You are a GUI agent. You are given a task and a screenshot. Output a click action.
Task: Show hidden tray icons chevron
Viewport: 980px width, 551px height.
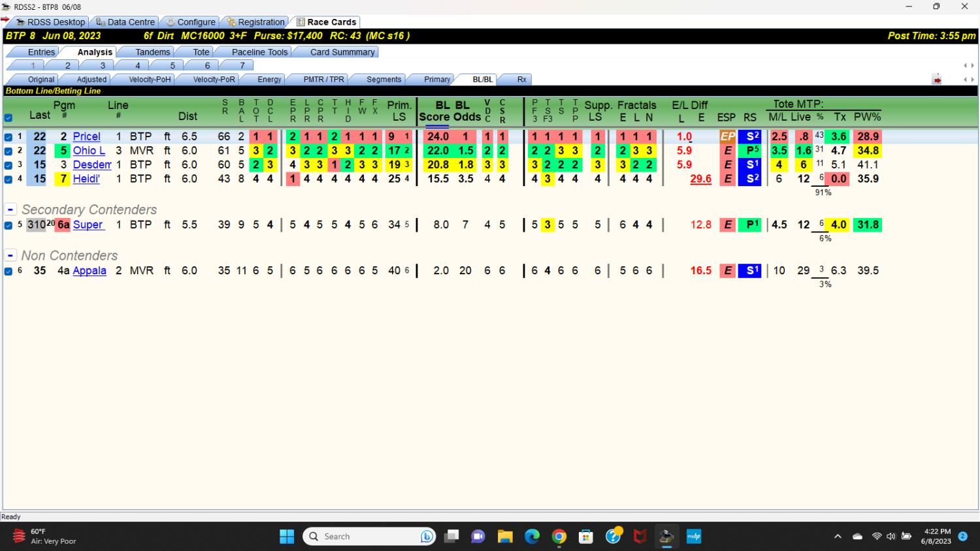pyautogui.click(x=838, y=537)
